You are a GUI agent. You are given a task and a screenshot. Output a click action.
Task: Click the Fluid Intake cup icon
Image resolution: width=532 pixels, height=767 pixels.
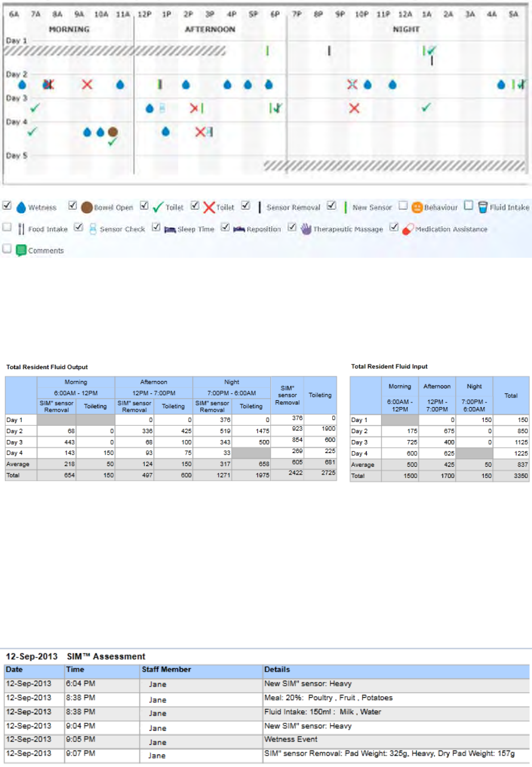(x=483, y=207)
